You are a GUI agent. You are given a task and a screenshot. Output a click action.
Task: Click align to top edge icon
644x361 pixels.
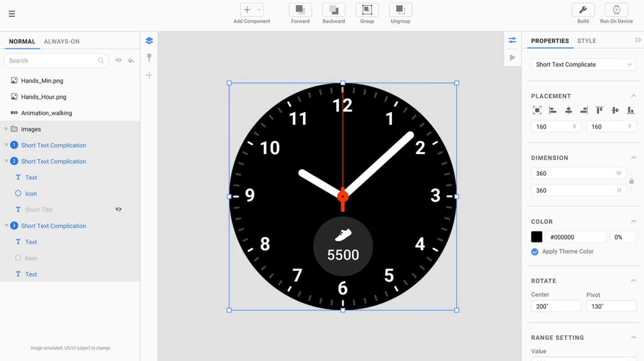pyautogui.click(x=599, y=110)
